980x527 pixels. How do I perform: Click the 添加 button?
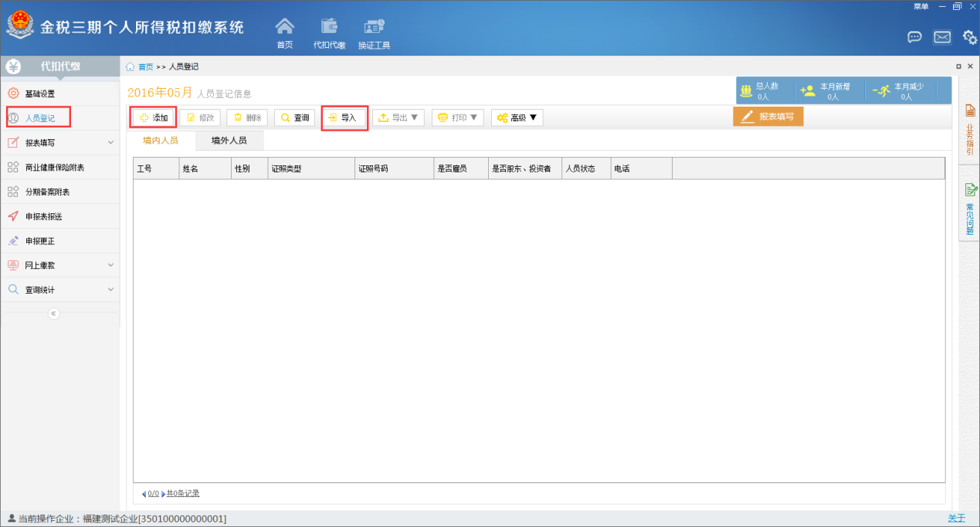click(153, 117)
